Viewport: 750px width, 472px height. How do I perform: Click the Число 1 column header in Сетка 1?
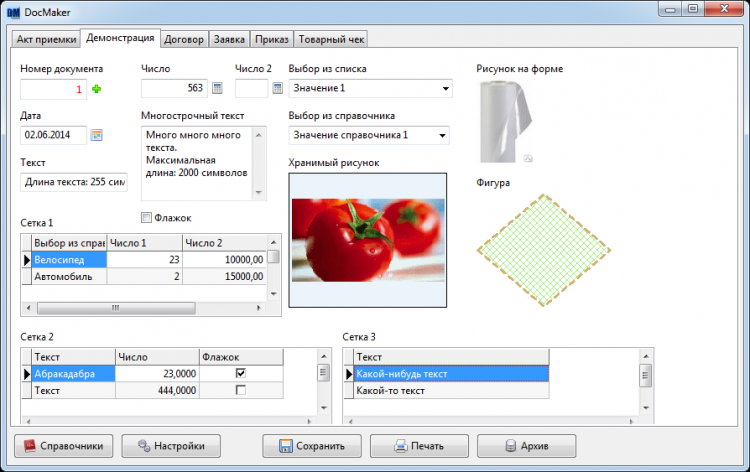point(144,243)
